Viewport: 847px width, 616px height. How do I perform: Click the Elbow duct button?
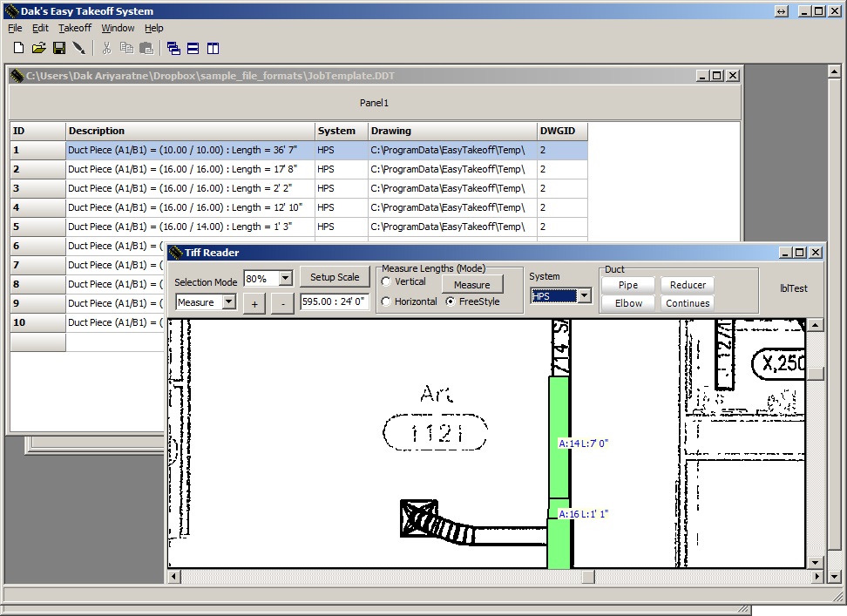(628, 303)
